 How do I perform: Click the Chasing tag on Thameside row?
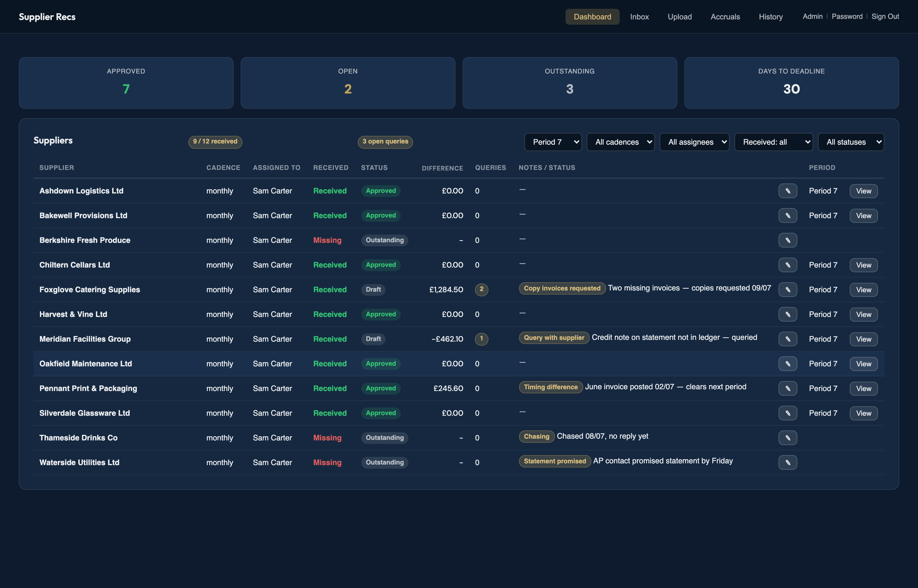click(536, 436)
